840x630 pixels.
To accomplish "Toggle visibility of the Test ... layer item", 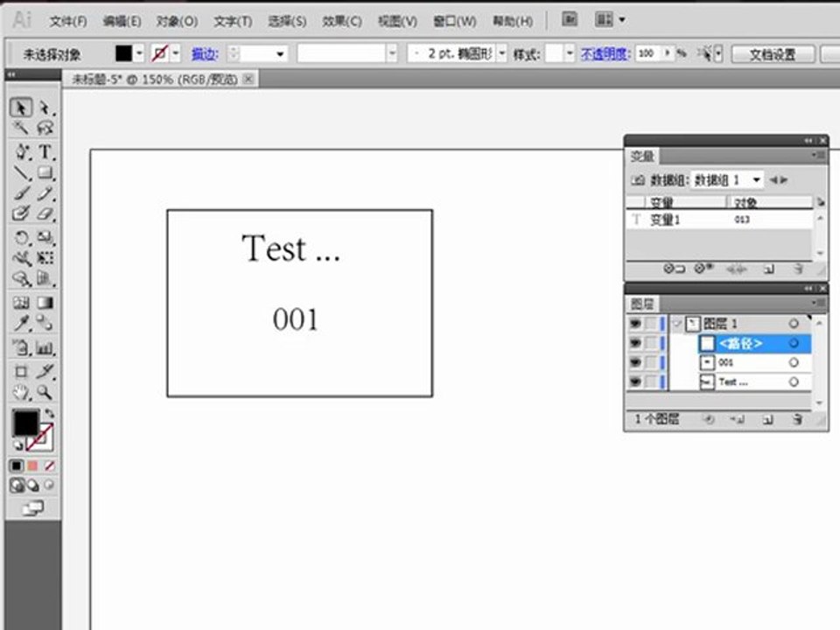I will (635, 382).
